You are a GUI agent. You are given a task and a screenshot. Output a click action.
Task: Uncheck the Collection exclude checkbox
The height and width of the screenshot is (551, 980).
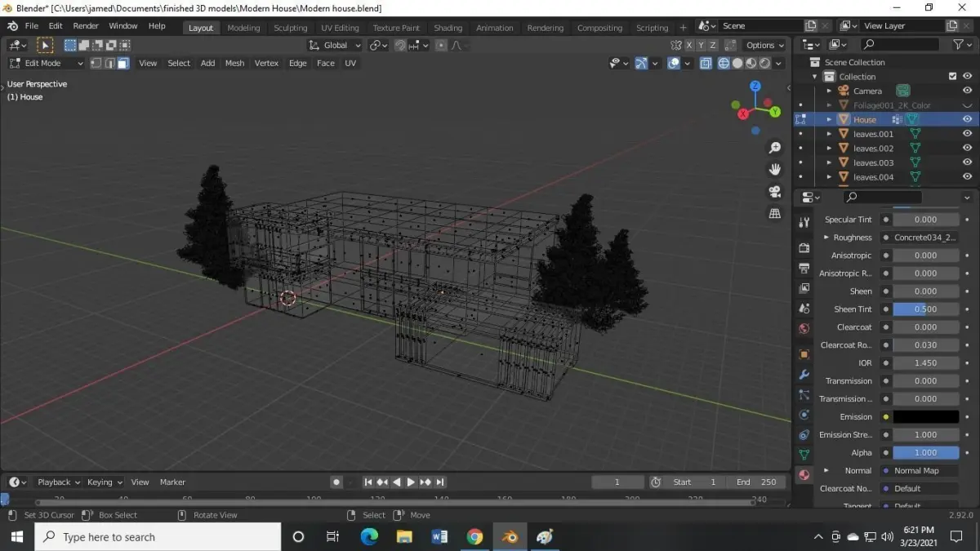click(x=952, y=77)
